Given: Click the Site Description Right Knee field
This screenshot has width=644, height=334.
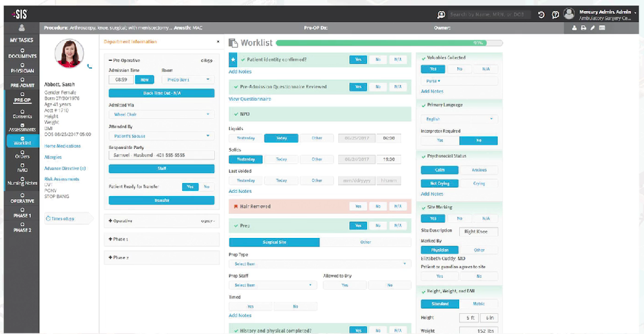Looking at the screenshot, I should 478,231.
